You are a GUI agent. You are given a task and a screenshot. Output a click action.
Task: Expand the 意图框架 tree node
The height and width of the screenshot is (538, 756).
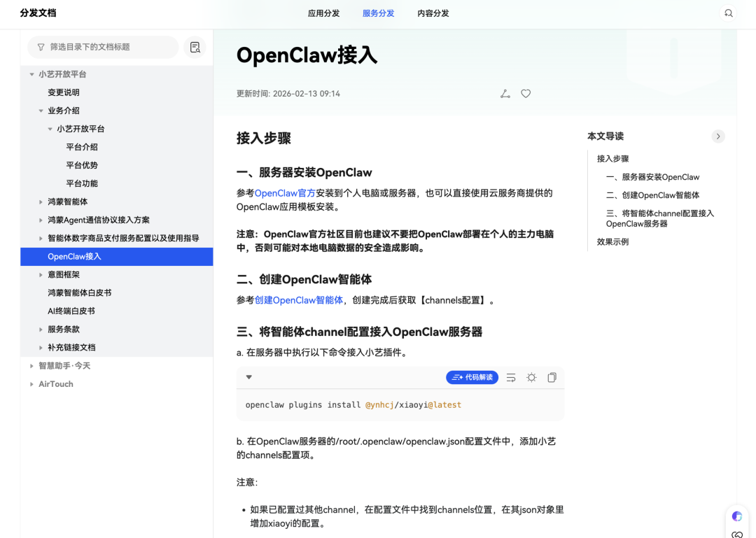pyautogui.click(x=41, y=275)
